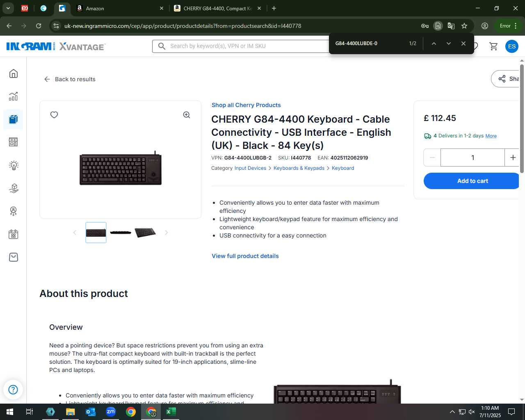The width and height of the screenshot is (525, 420).
Task: Increase quantity with the plus button
Action: tap(513, 157)
